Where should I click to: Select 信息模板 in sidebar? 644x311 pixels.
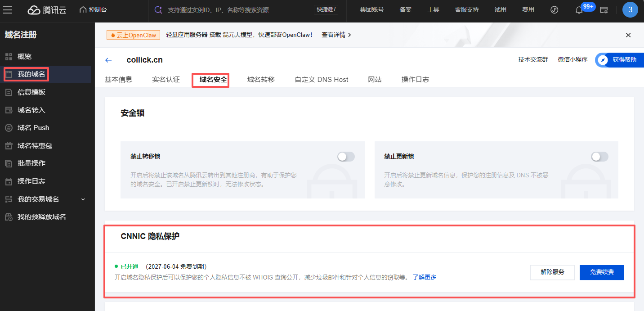coord(31,92)
